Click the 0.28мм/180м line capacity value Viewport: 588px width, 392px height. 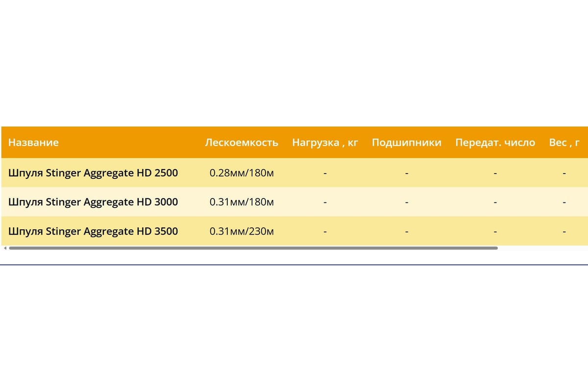pyautogui.click(x=242, y=172)
